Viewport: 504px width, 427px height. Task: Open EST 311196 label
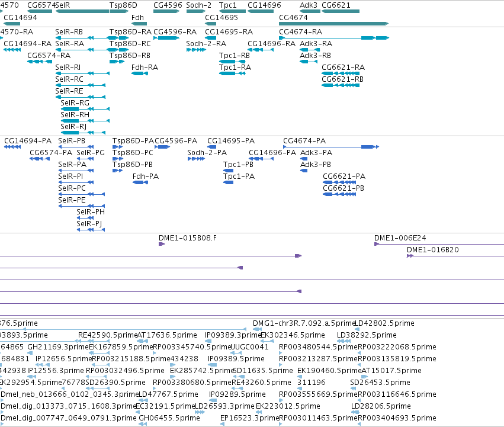[312, 383]
